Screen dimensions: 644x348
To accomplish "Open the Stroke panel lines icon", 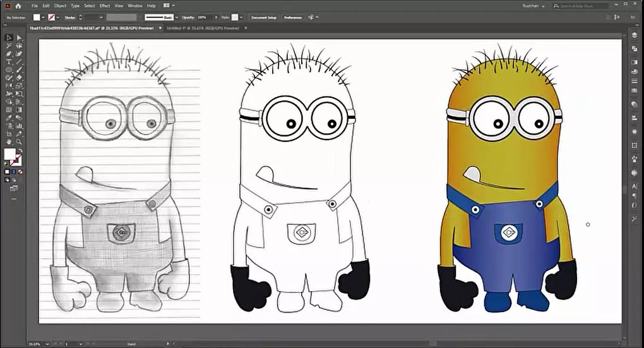I will (634, 81).
